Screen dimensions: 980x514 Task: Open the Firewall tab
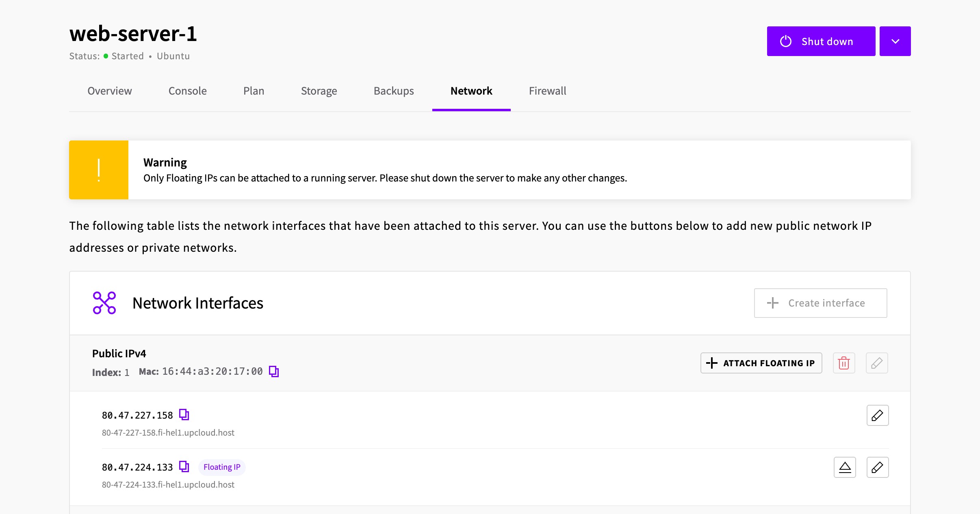click(x=547, y=91)
